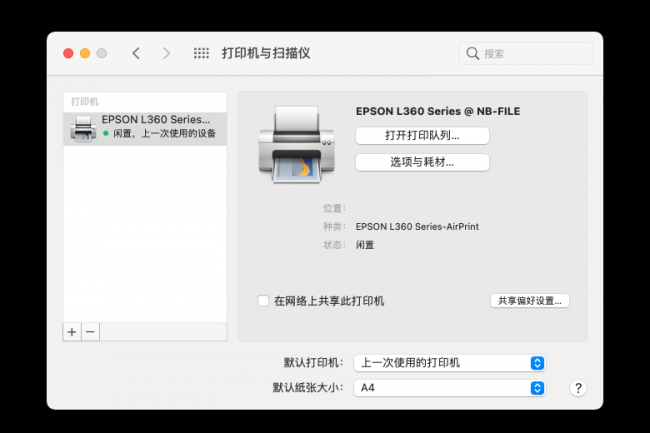650x433 pixels.
Task: Add a printer with plus button
Action: tap(72, 332)
